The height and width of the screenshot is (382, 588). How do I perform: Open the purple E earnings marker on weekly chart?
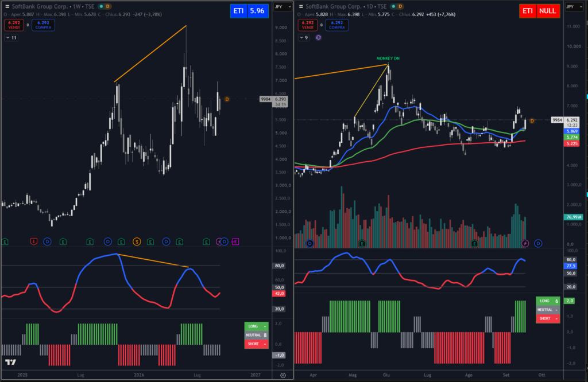235,241
